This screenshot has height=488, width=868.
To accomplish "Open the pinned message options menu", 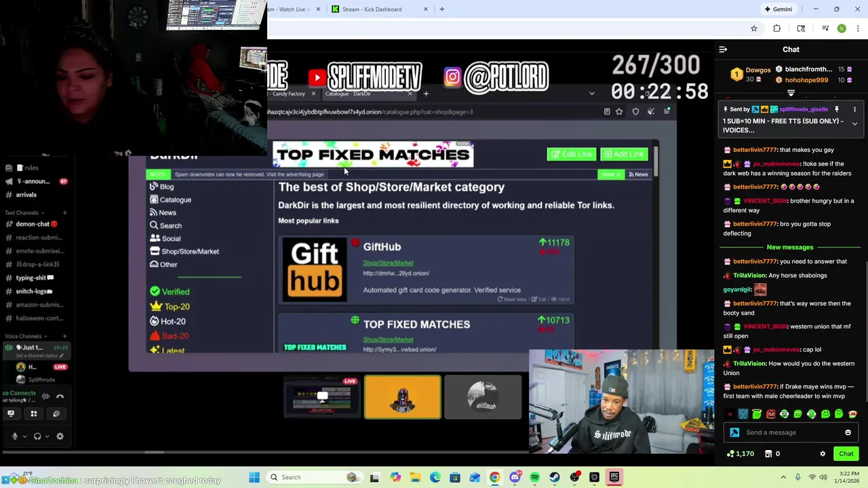I will [x=854, y=109].
